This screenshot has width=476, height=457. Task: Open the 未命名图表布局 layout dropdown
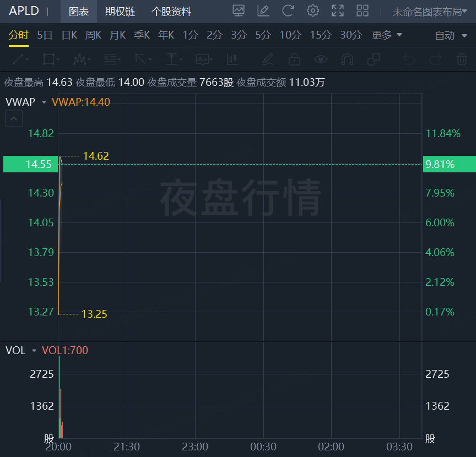430,12
